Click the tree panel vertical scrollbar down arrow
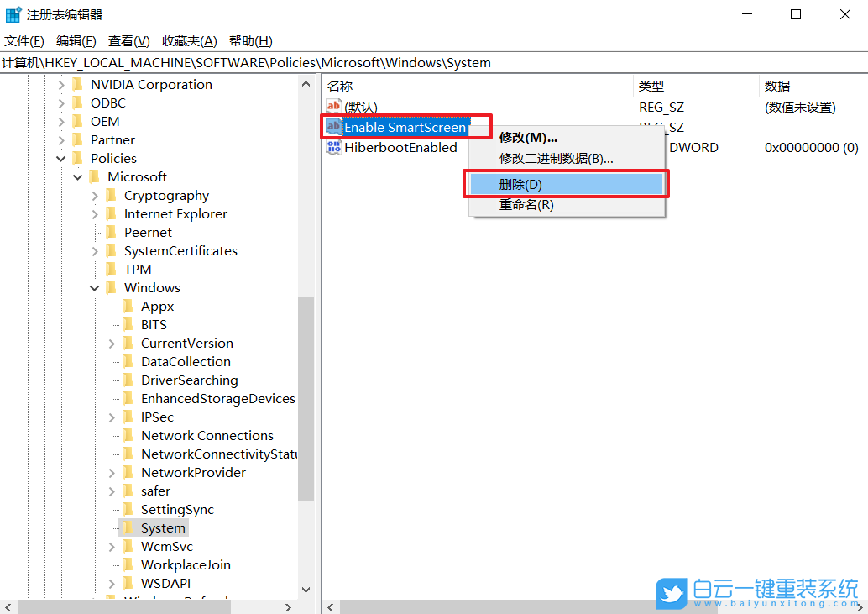 pos(306,590)
